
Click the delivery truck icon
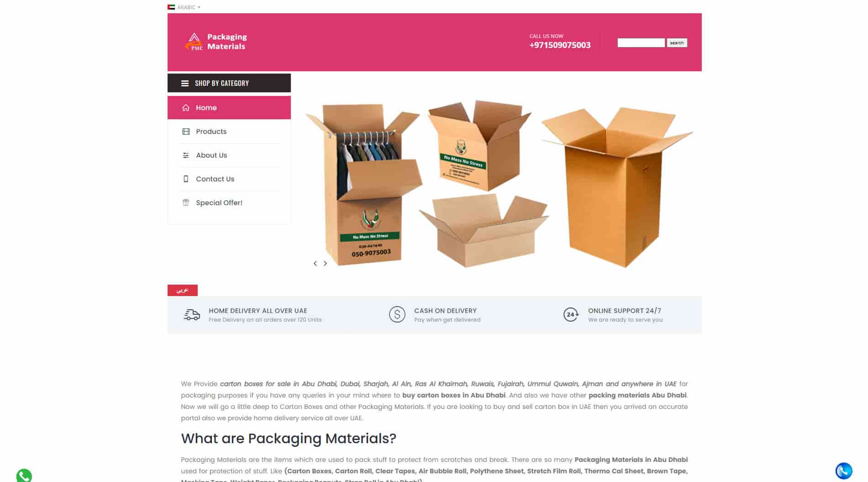pyautogui.click(x=192, y=315)
